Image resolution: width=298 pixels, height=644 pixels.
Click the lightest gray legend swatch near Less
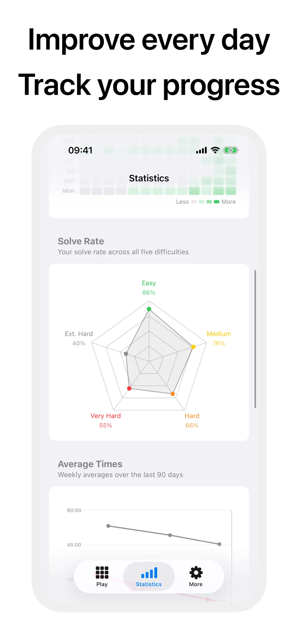194,202
